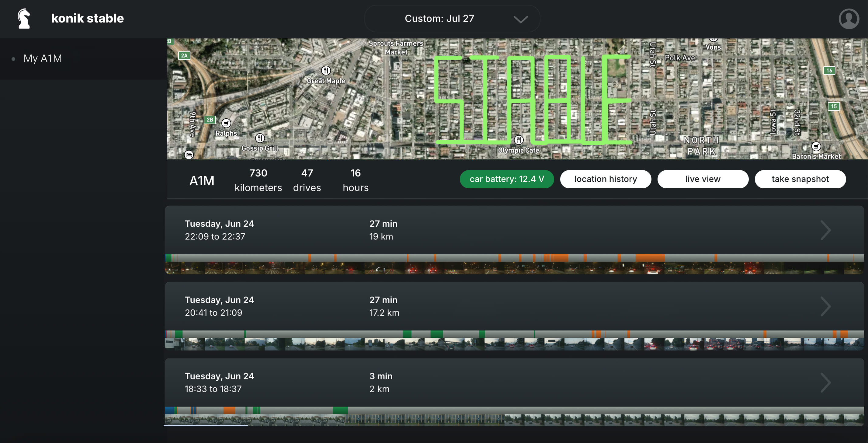Screen dimensions: 868x443
Task: Click large orange segment on 22:09 drive timeline
Action: point(650,258)
